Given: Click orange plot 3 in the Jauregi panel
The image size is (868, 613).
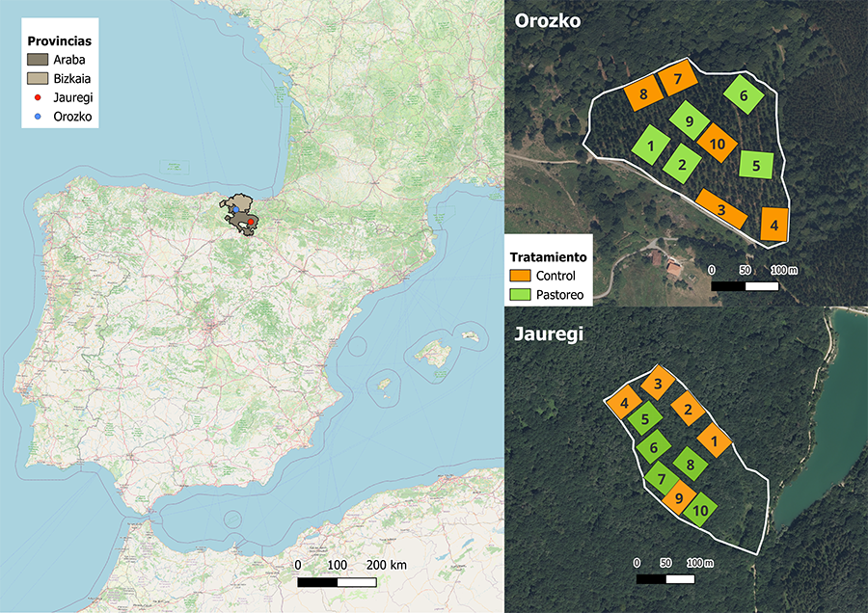Looking at the screenshot, I should [658, 383].
